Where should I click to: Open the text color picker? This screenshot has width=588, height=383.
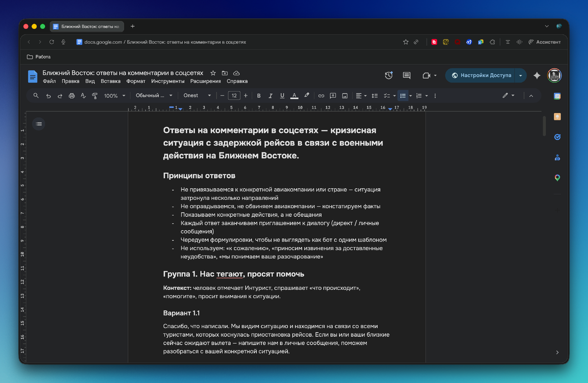(294, 96)
